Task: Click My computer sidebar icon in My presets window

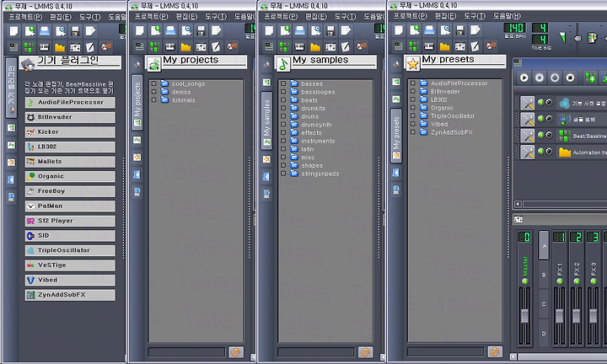Action: click(395, 190)
